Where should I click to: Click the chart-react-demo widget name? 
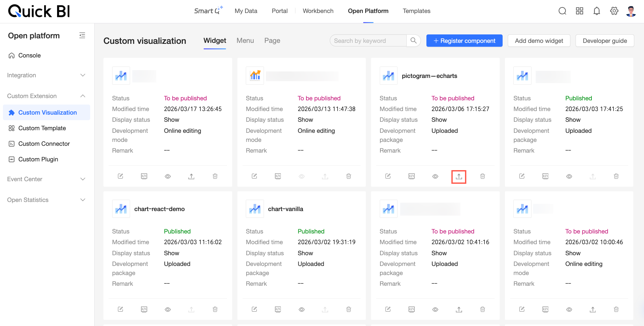click(160, 209)
